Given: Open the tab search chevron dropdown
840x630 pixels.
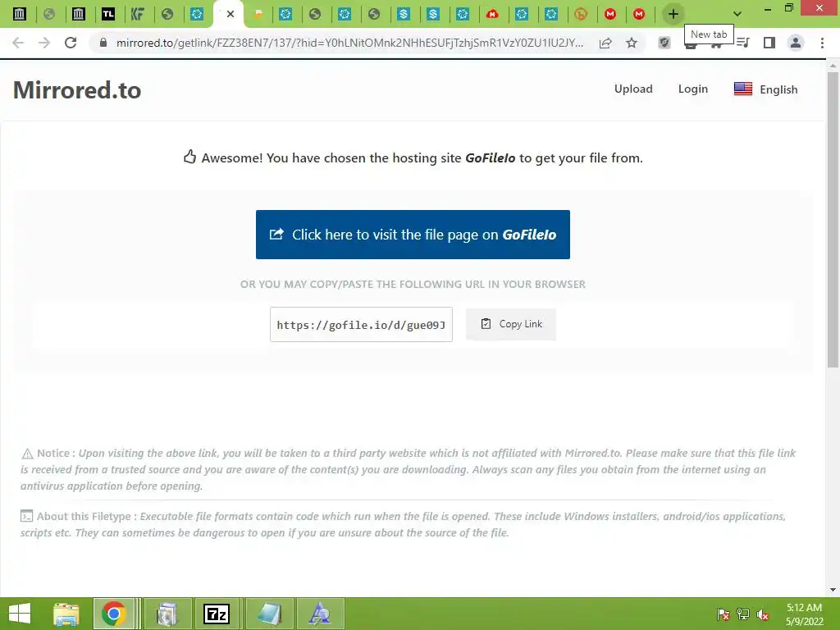Looking at the screenshot, I should (737, 14).
